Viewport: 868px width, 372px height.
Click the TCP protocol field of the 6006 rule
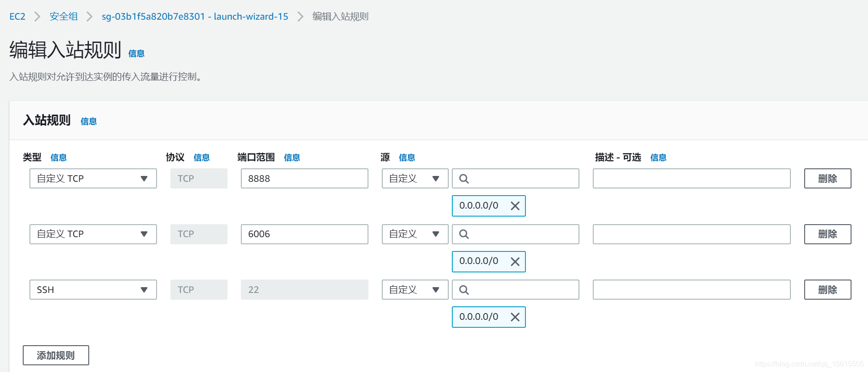199,234
